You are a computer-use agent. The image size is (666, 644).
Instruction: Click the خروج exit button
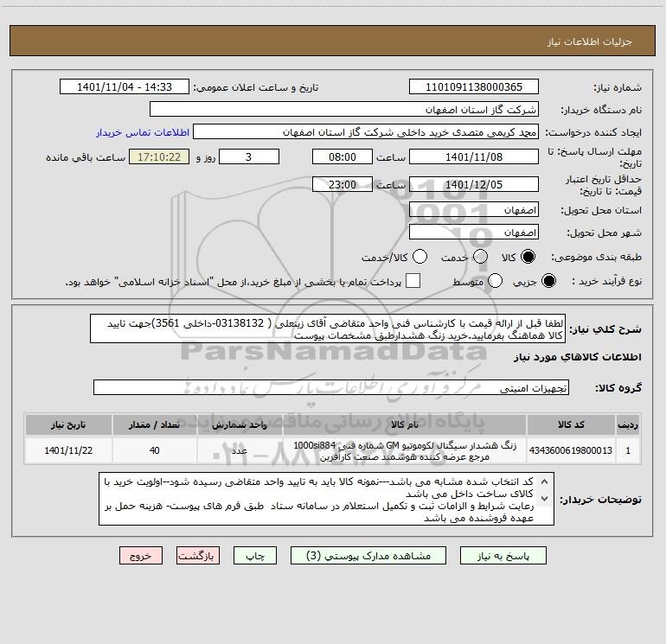pos(141,556)
